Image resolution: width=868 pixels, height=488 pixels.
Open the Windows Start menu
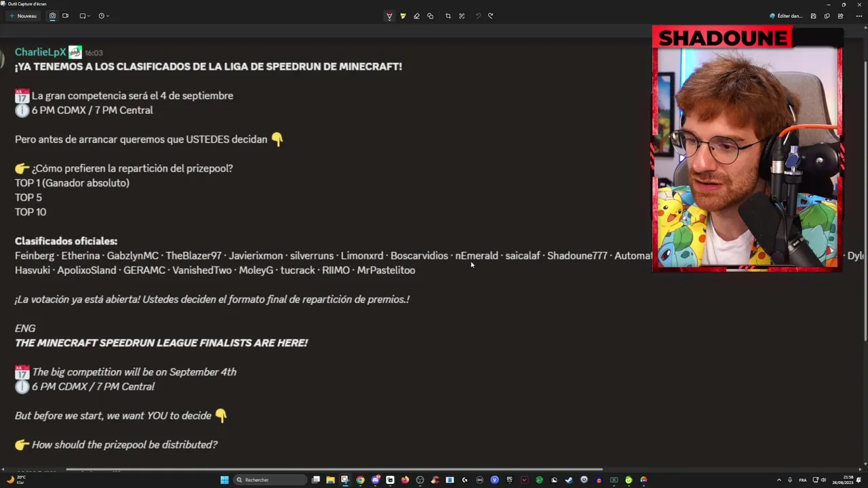[224, 480]
